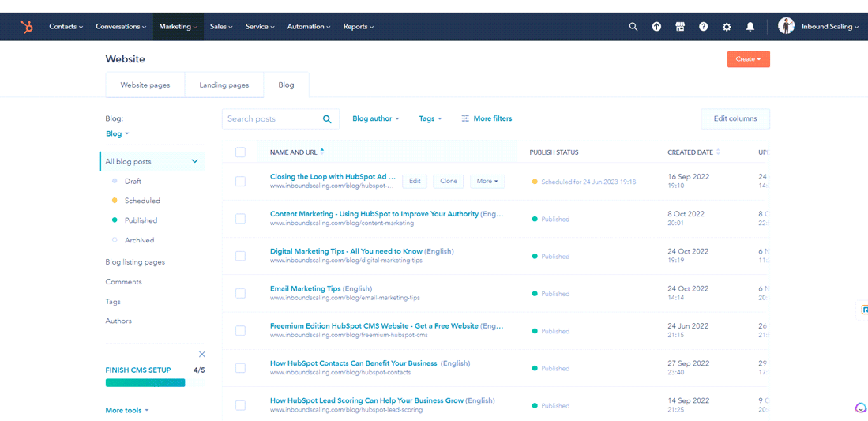Dismiss the Finish CMS Setup panel

pos(202,354)
